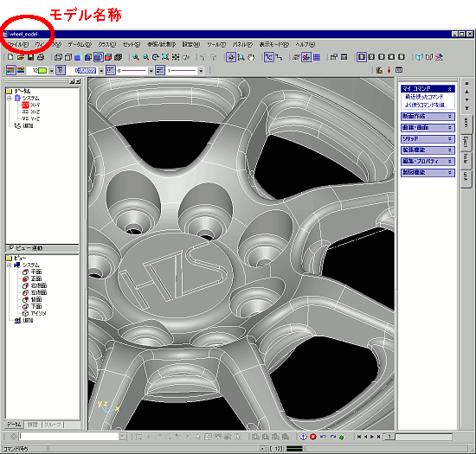
Task: Click the Print icon
Action: [x=41, y=57]
